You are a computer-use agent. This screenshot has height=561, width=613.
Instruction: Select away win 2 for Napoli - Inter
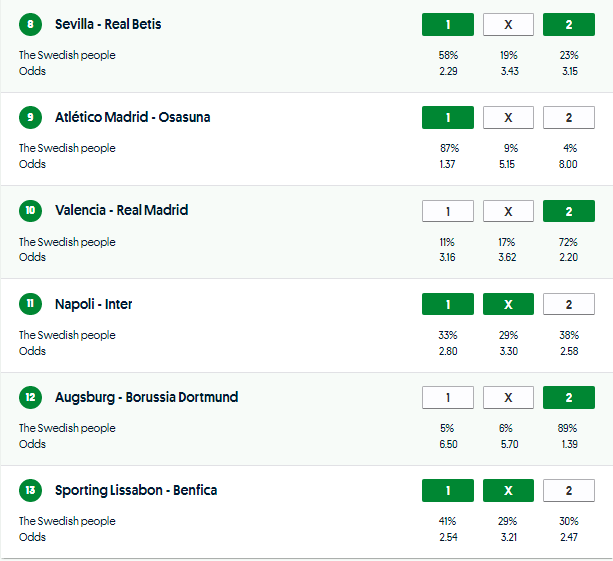pos(569,304)
